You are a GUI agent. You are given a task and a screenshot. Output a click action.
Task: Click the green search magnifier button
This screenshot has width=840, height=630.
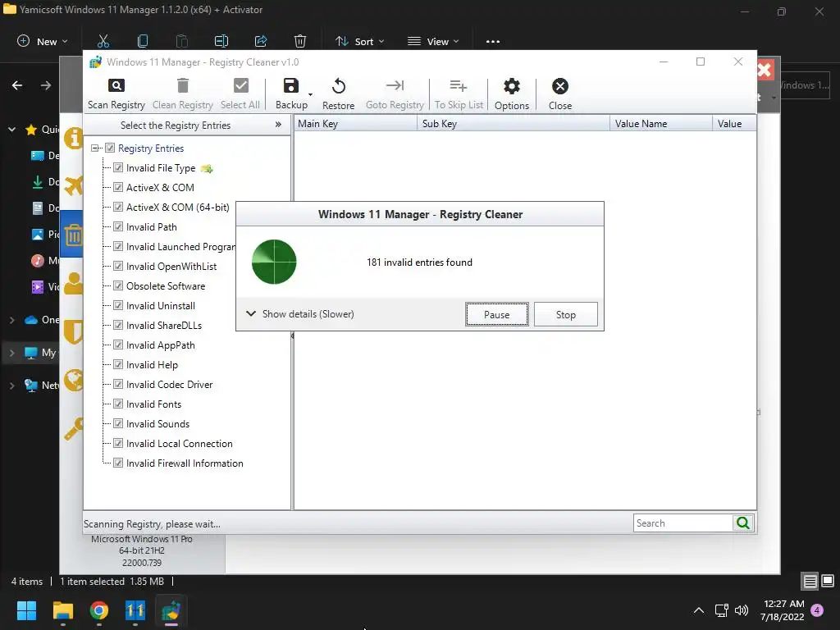click(x=743, y=523)
